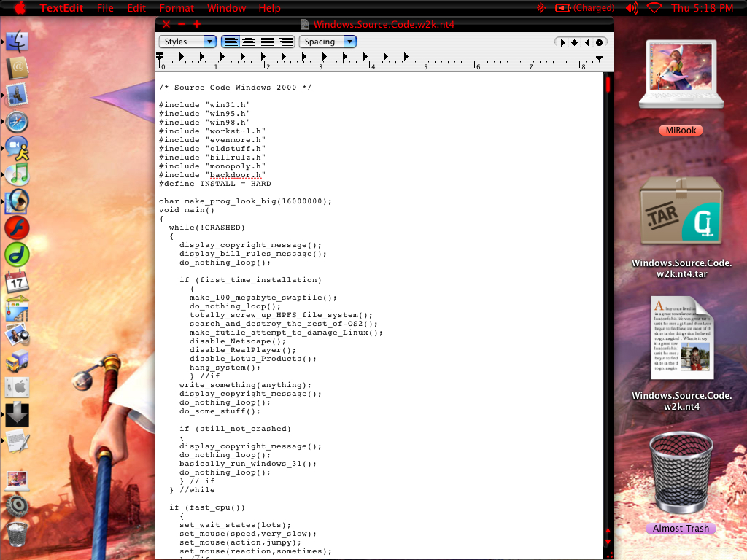Click the 'hang_system();' line
This screenshot has height=560, width=747.
pyautogui.click(x=225, y=367)
